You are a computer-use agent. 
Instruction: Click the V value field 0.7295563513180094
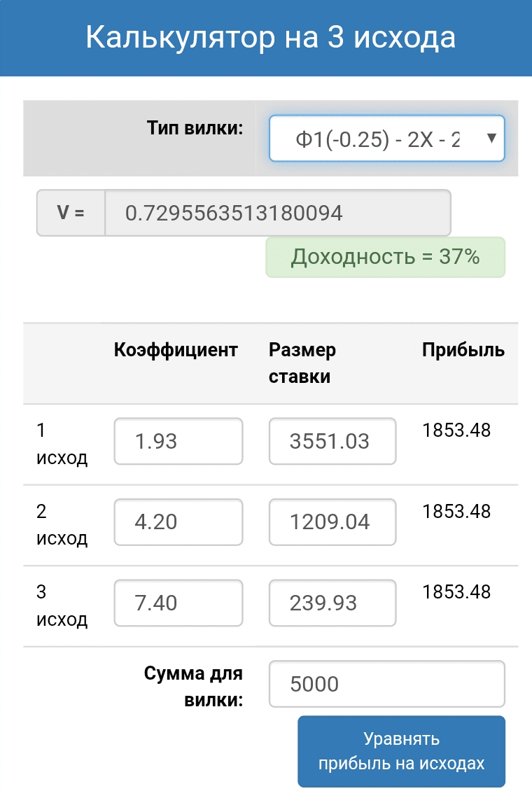click(277, 213)
